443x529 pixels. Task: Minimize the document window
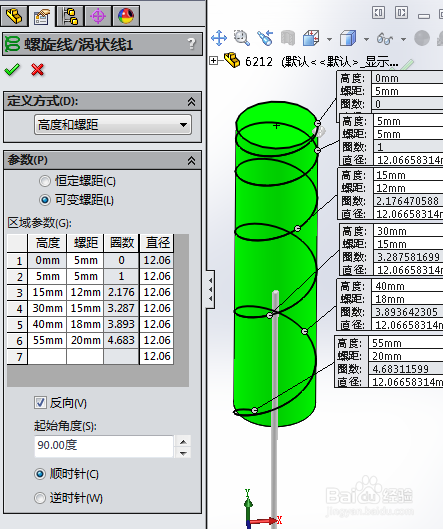(x=424, y=16)
